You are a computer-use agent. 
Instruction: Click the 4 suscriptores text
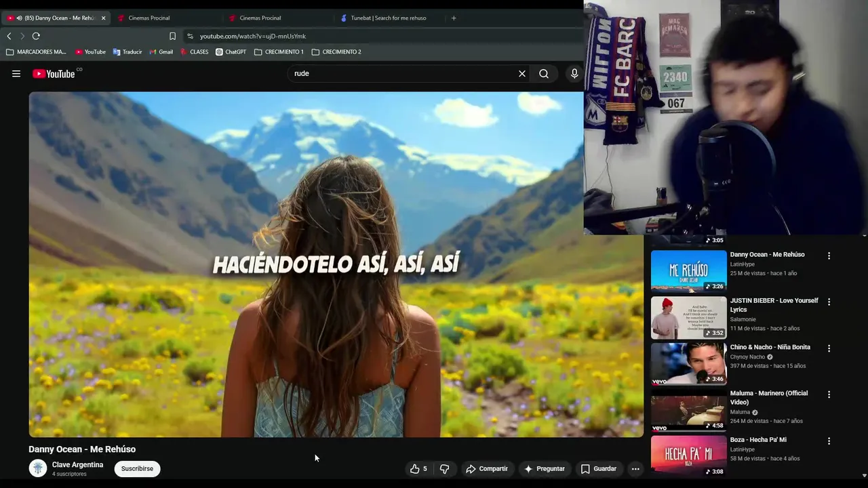pyautogui.click(x=69, y=474)
